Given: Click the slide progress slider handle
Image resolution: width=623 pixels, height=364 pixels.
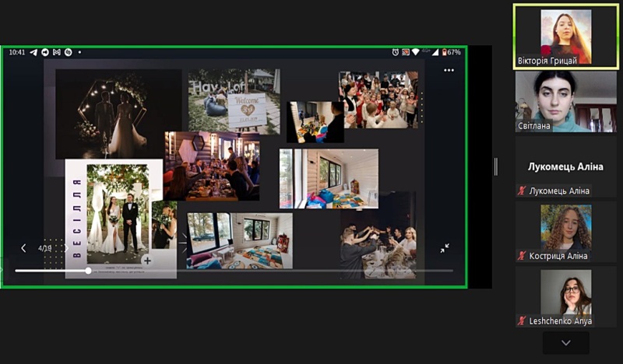Looking at the screenshot, I should 88,271.
